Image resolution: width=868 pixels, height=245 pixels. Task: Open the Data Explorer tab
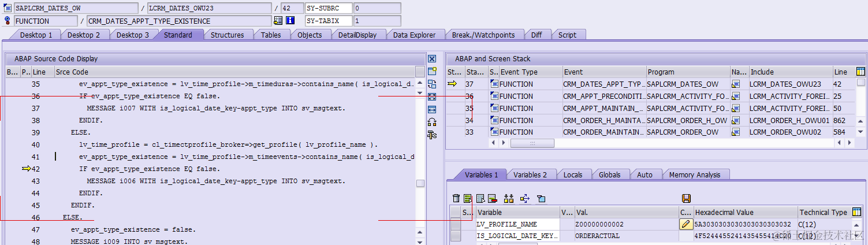coord(414,35)
